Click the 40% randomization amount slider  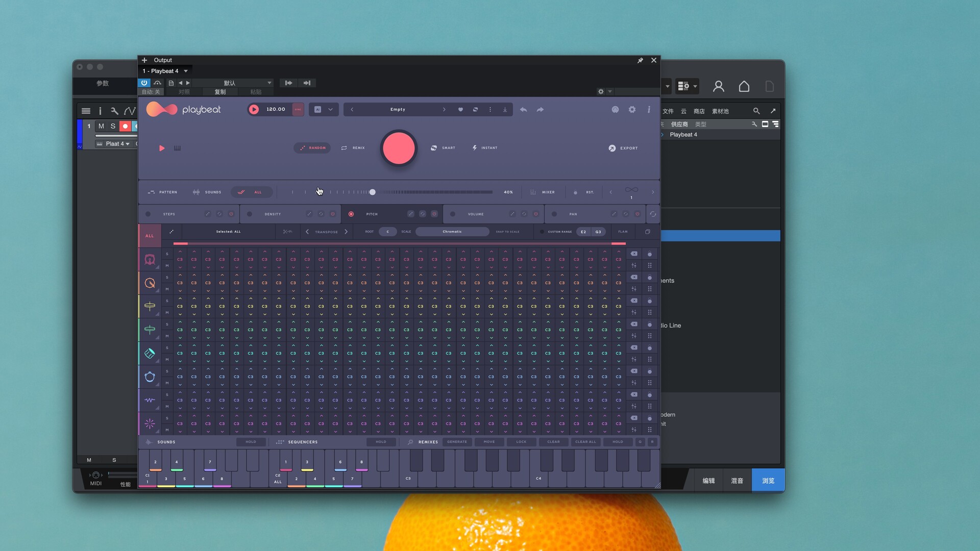tap(392, 192)
